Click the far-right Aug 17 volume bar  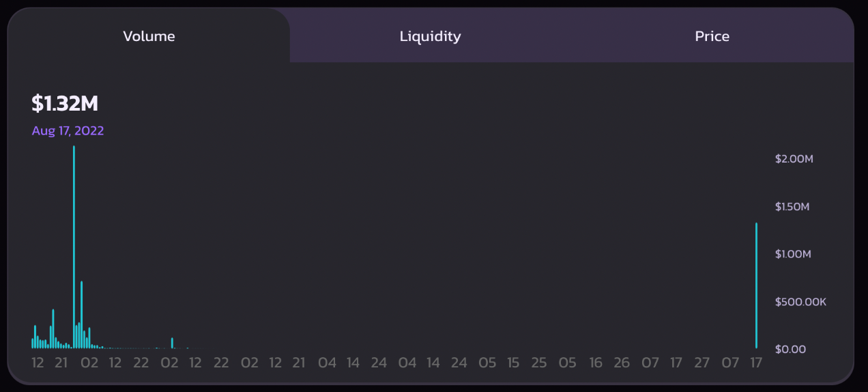point(756,285)
